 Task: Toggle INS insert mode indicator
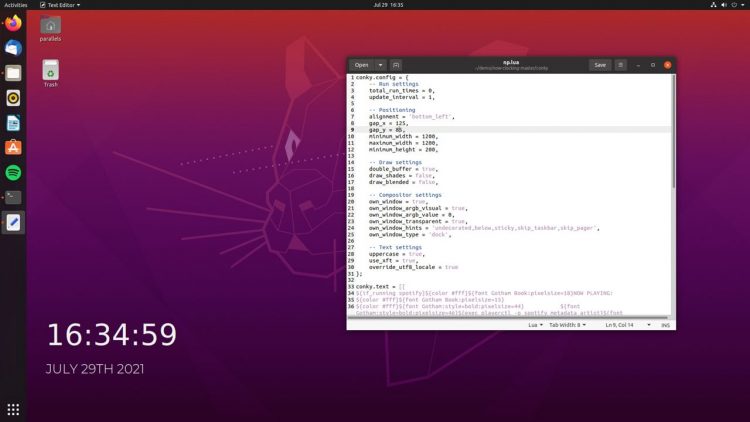(665, 325)
